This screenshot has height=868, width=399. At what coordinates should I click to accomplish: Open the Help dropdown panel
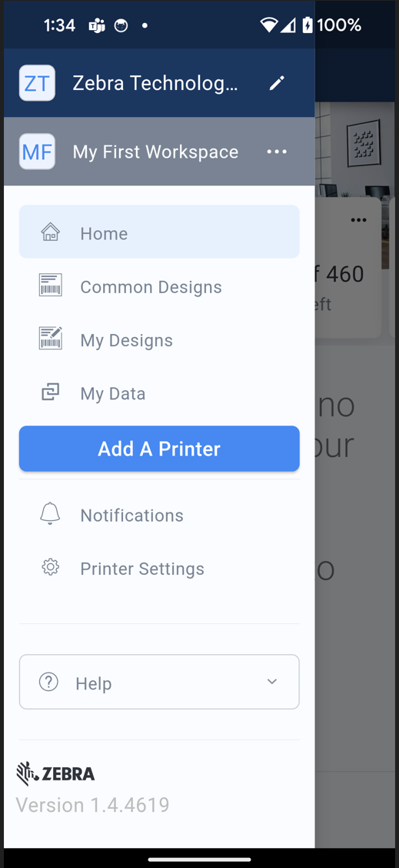pos(159,682)
